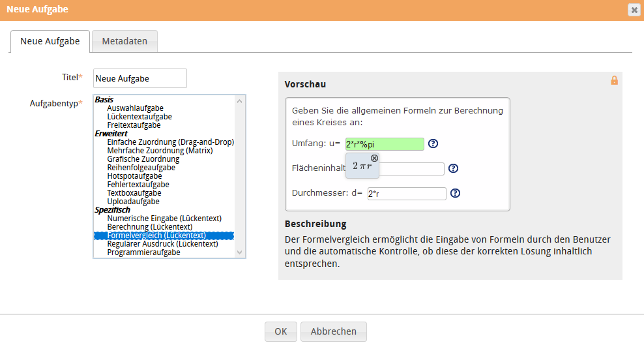Open help icon next to Durchmesser field
The image size is (644, 349).
click(456, 193)
